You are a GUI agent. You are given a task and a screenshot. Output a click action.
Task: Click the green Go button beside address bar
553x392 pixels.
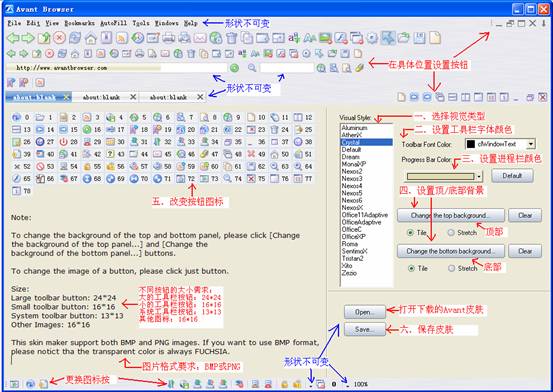coord(234,68)
